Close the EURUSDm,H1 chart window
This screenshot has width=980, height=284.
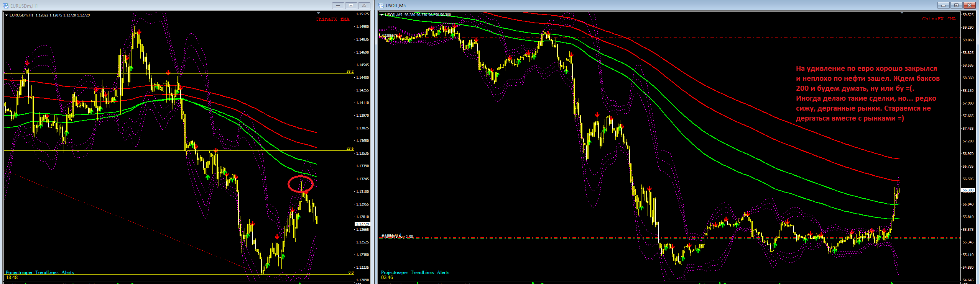coord(364,6)
